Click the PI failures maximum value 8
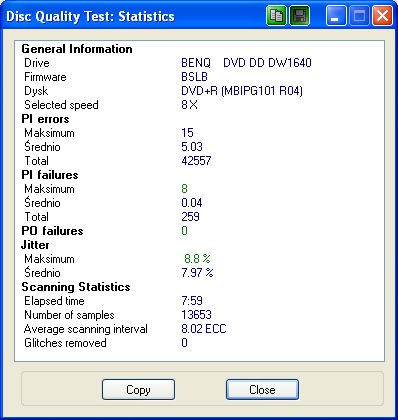Screen dimensions: 398x420 pyautogui.click(x=184, y=189)
